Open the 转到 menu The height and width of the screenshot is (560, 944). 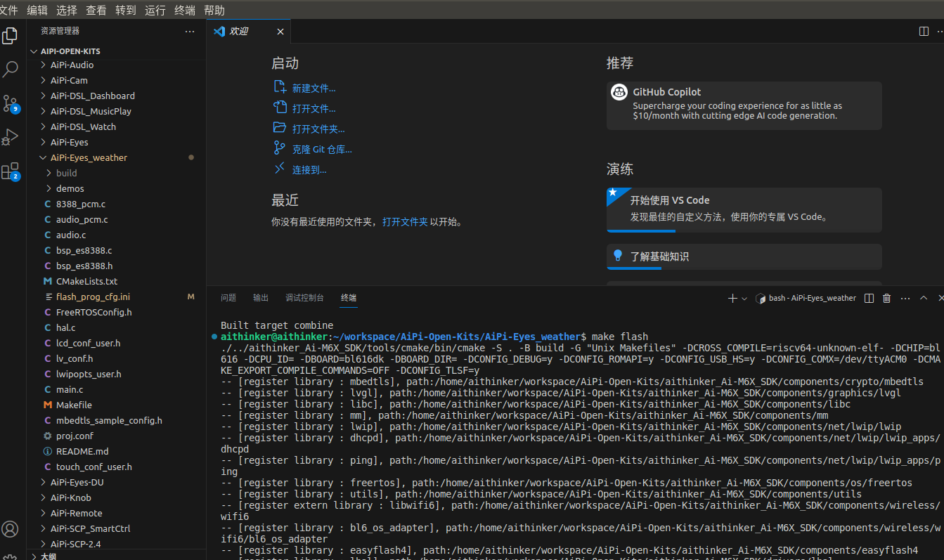tap(126, 10)
